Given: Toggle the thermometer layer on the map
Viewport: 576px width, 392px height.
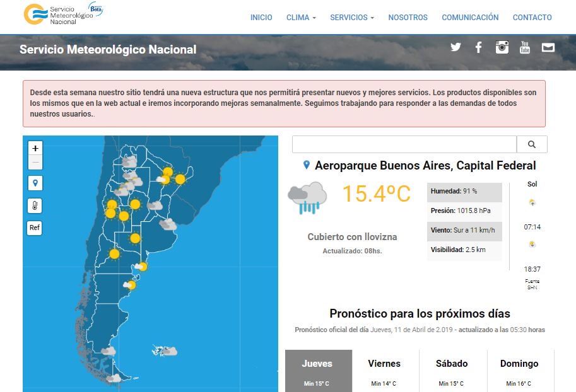Looking at the screenshot, I should pyautogui.click(x=35, y=205).
